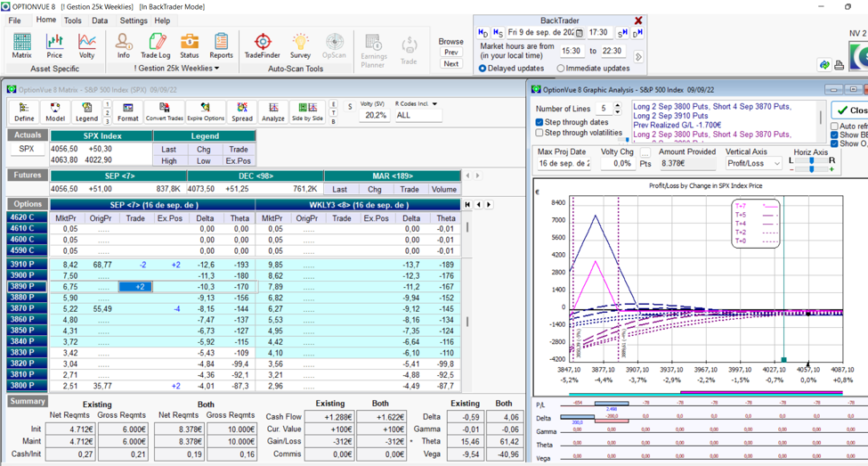Click the Volty Chg ellipsis button
Screen dimensions: 868x466
point(645,152)
